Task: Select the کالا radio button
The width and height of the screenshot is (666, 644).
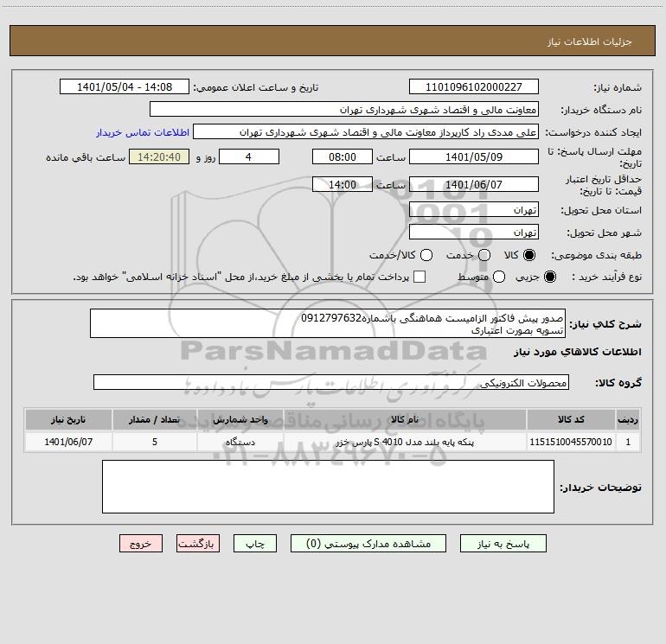Action: (529, 255)
